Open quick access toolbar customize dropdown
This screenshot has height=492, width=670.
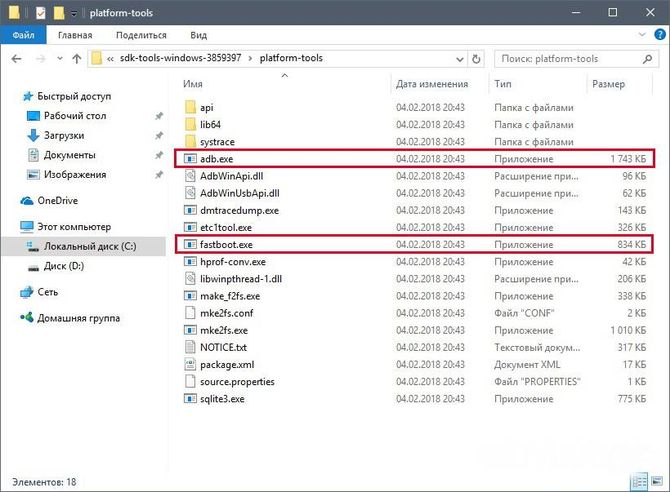[73, 14]
